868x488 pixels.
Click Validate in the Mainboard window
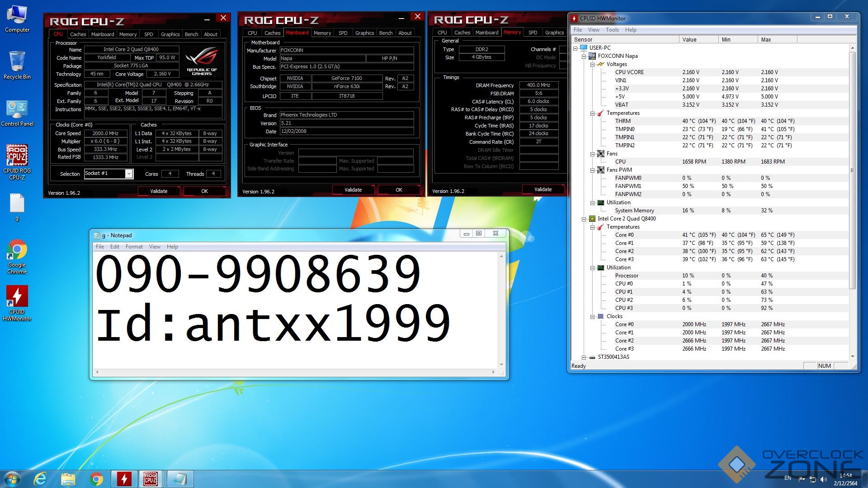click(x=353, y=190)
